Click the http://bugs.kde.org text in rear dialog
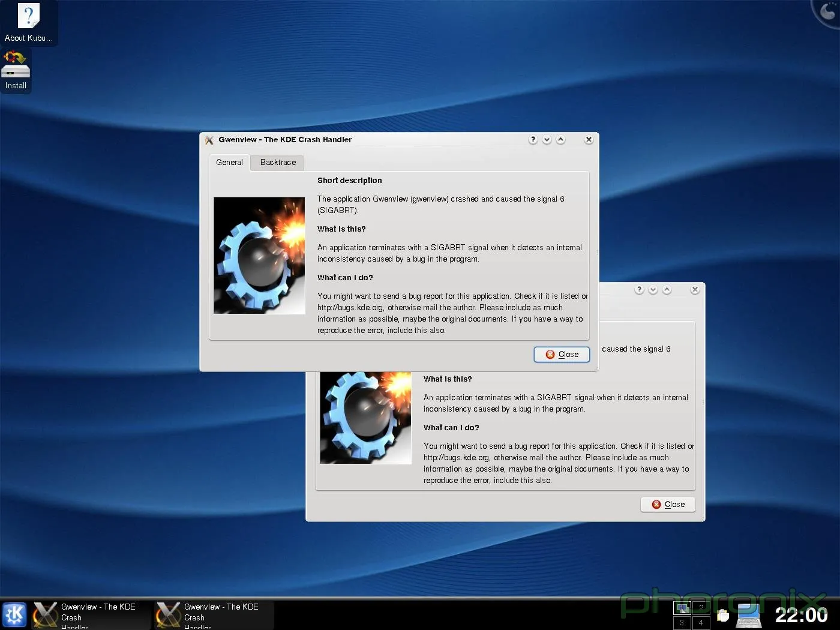 pos(456,458)
